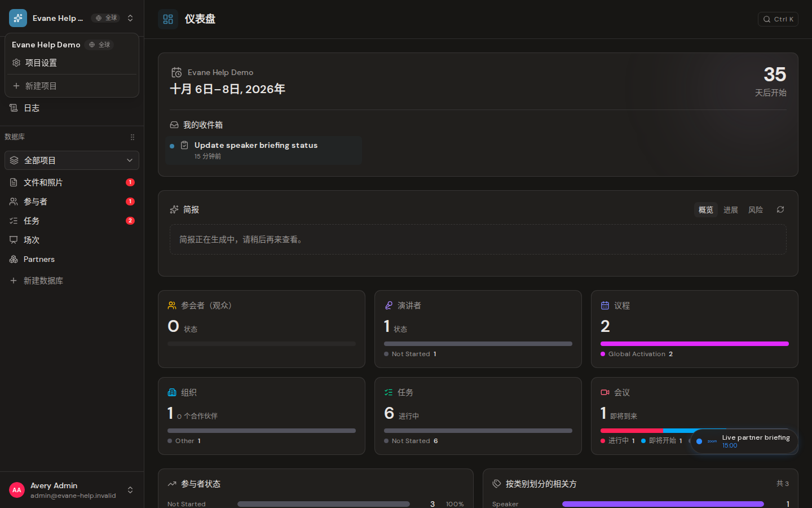The height and width of the screenshot is (508, 812).
Task: Click the 参与者 people icon
Action: pos(14,202)
